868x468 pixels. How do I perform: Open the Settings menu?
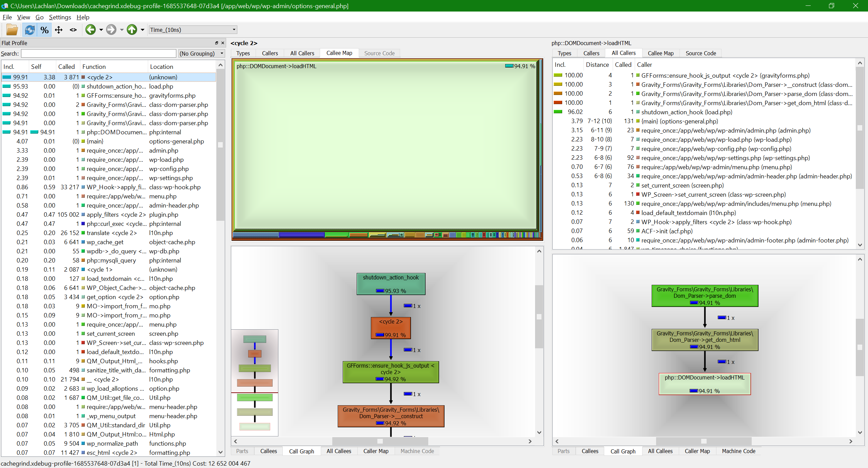[60, 17]
